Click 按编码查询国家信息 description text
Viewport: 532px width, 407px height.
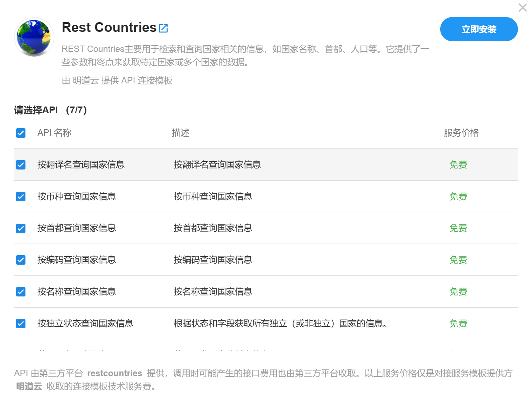tap(213, 260)
